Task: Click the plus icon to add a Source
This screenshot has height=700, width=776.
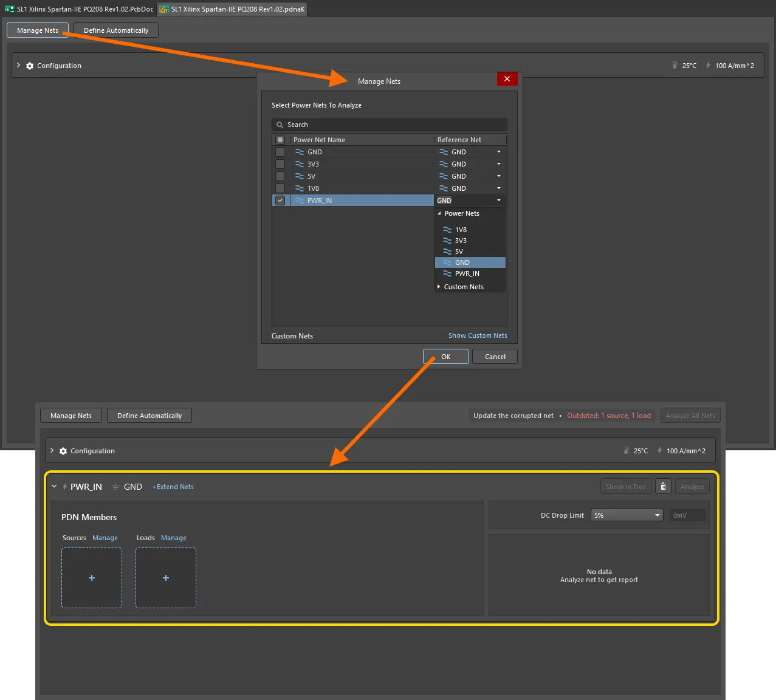Action: 92,578
